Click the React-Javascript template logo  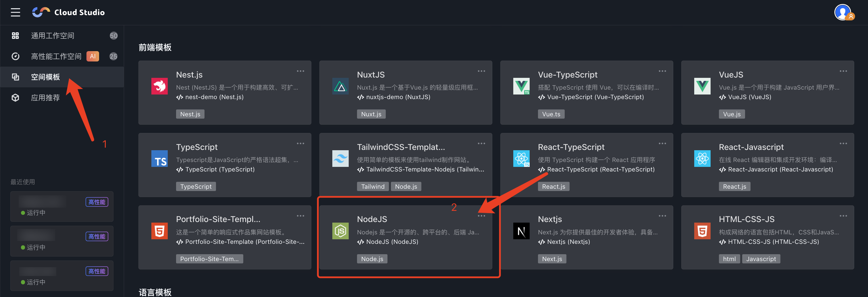(702, 159)
